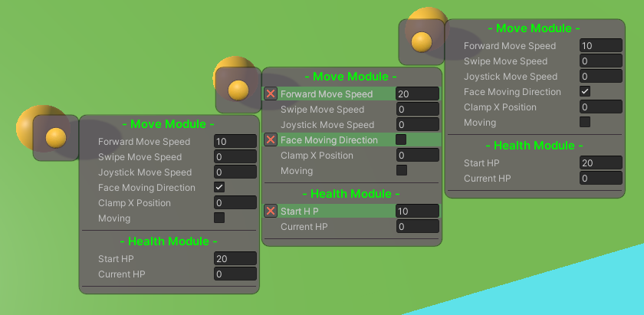Image resolution: width=644 pixels, height=315 pixels.
Task: Click Joystick Move Speed label in right panel
Action: pos(511,77)
